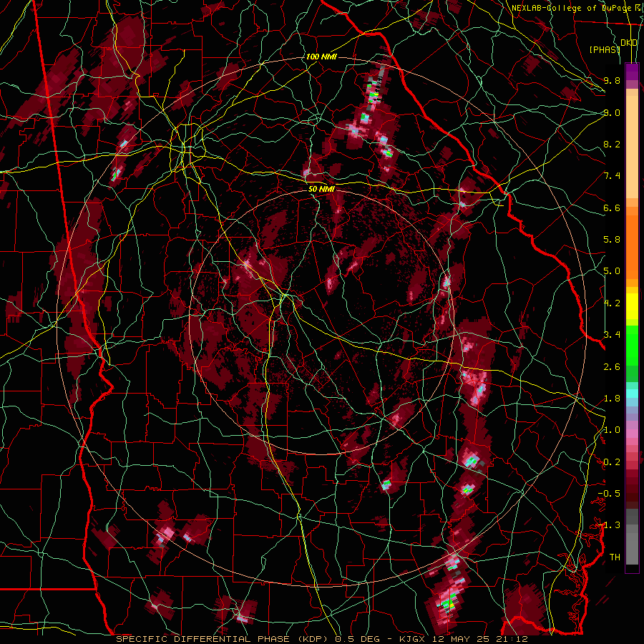Pick the yellow segment of the color bar
Screen dimensions: 644x644
coord(632,306)
